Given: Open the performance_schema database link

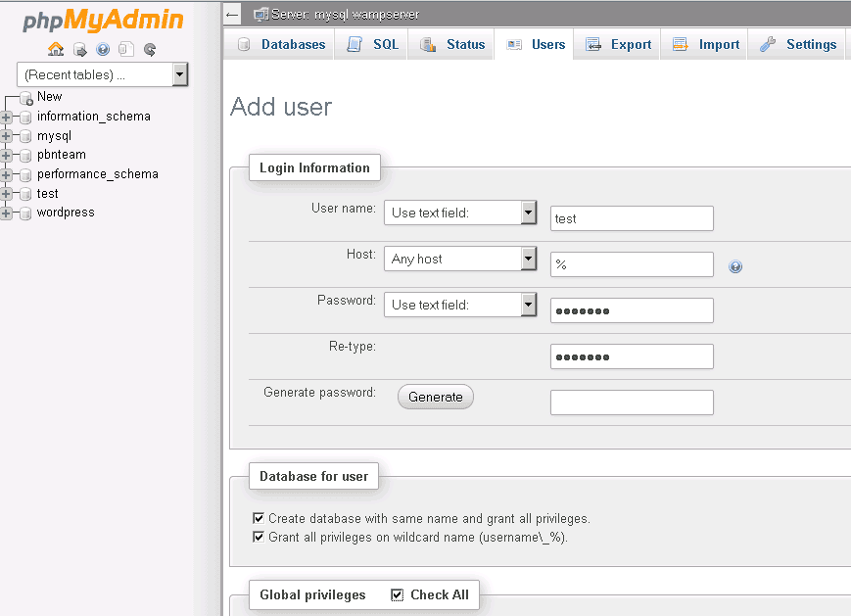Looking at the screenshot, I should click(x=98, y=174).
